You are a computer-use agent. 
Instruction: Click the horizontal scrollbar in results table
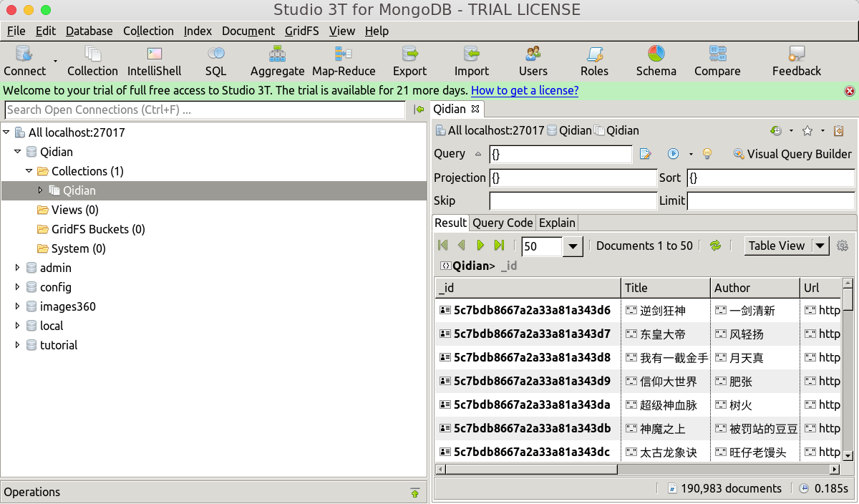530,470
